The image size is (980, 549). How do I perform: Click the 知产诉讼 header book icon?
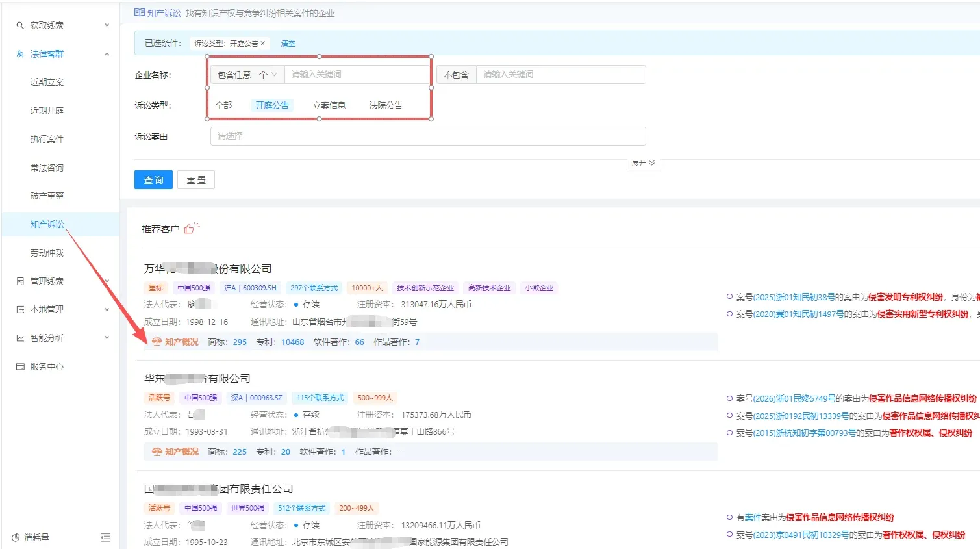pos(140,12)
